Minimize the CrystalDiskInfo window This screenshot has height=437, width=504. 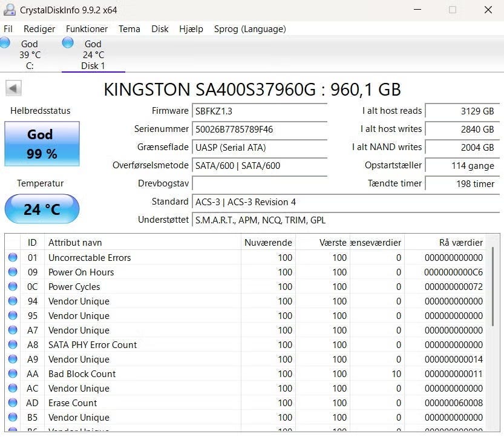[417, 10]
